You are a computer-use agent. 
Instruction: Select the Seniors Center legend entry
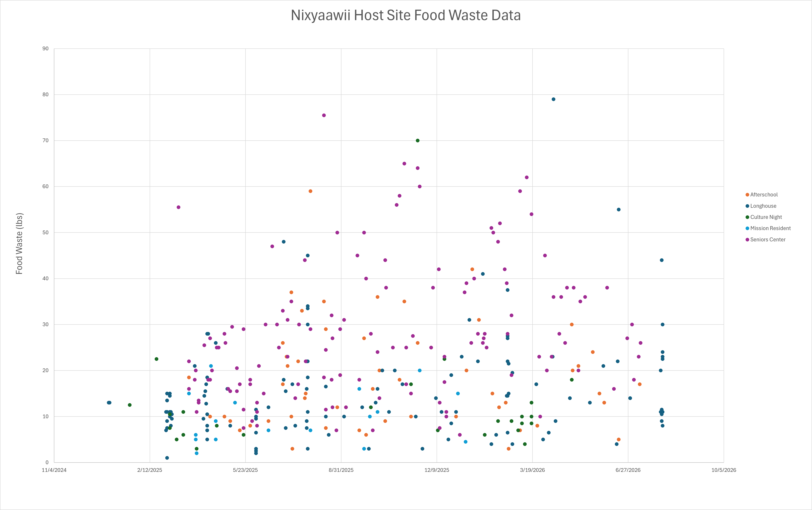click(x=765, y=239)
